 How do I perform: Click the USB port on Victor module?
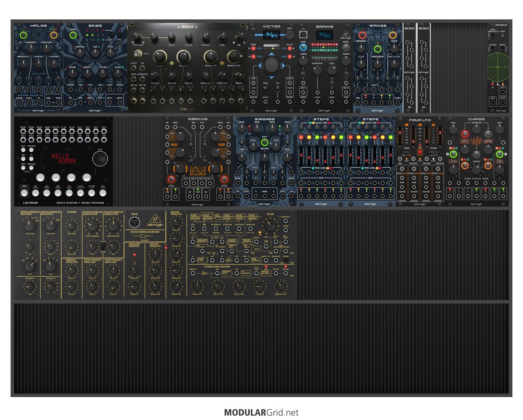click(x=254, y=35)
